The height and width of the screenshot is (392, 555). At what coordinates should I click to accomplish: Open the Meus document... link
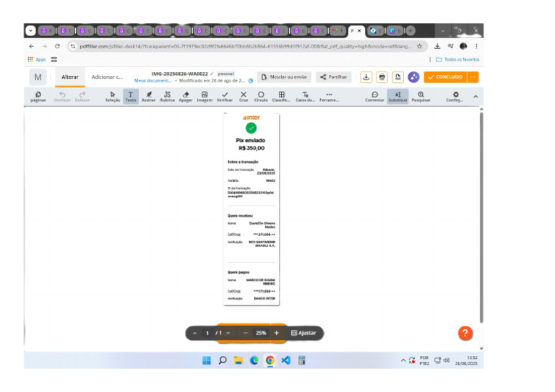pyautogui.click(x=153, y=81)
